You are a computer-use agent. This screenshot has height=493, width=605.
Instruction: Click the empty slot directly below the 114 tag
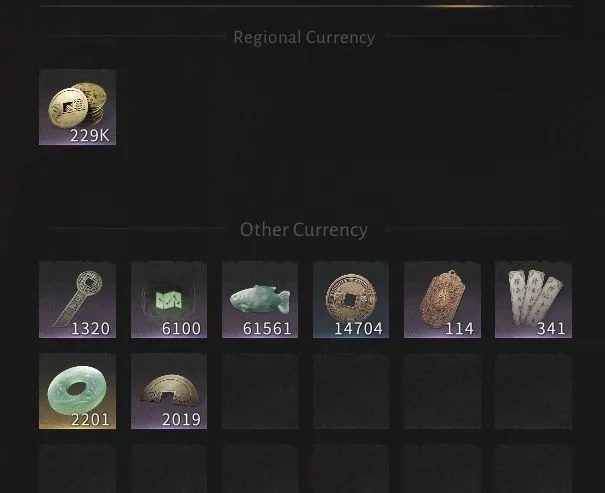point(442,391)
